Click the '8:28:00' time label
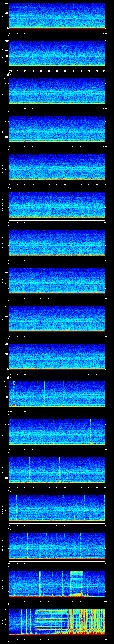The height and width of the screenshot is (644, 114). 9,525
